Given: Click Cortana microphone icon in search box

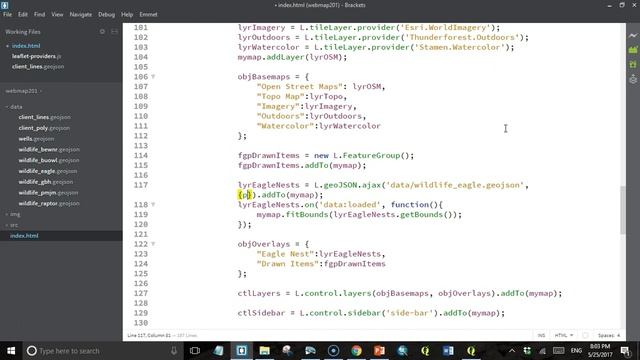Looking at the screenshot, I should tap(174, 351).
